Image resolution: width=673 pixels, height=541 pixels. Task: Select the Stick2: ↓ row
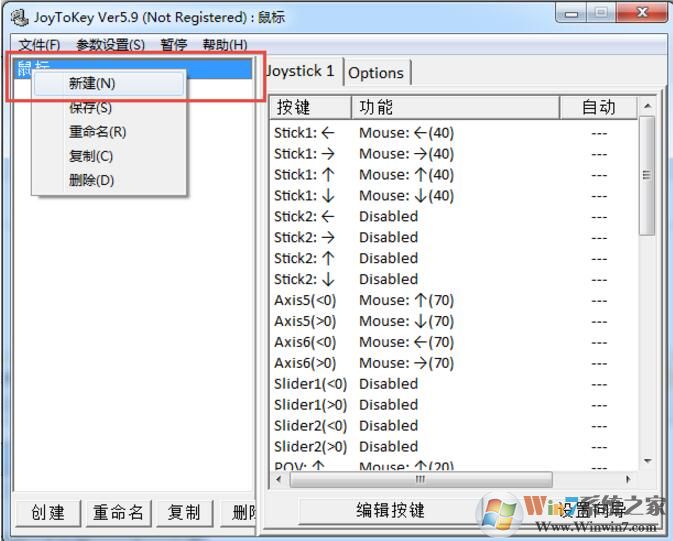454,280
